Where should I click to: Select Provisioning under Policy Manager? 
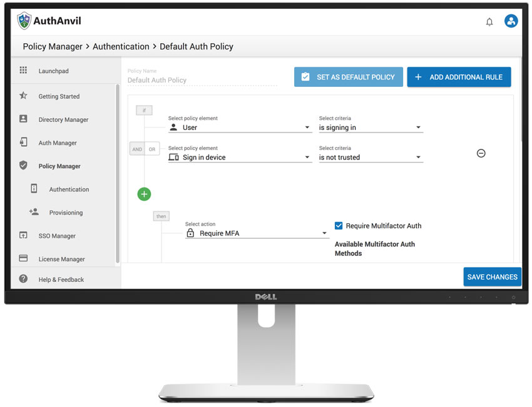(66, 213)
